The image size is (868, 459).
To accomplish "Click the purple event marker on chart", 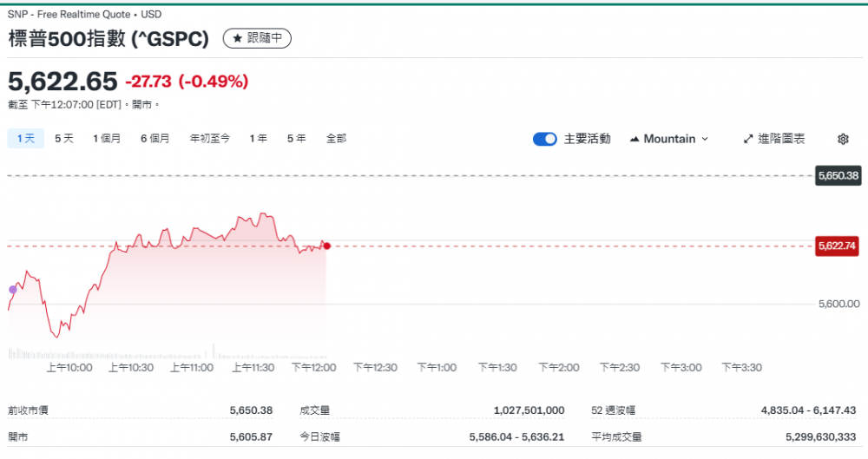I will [12, 289].
